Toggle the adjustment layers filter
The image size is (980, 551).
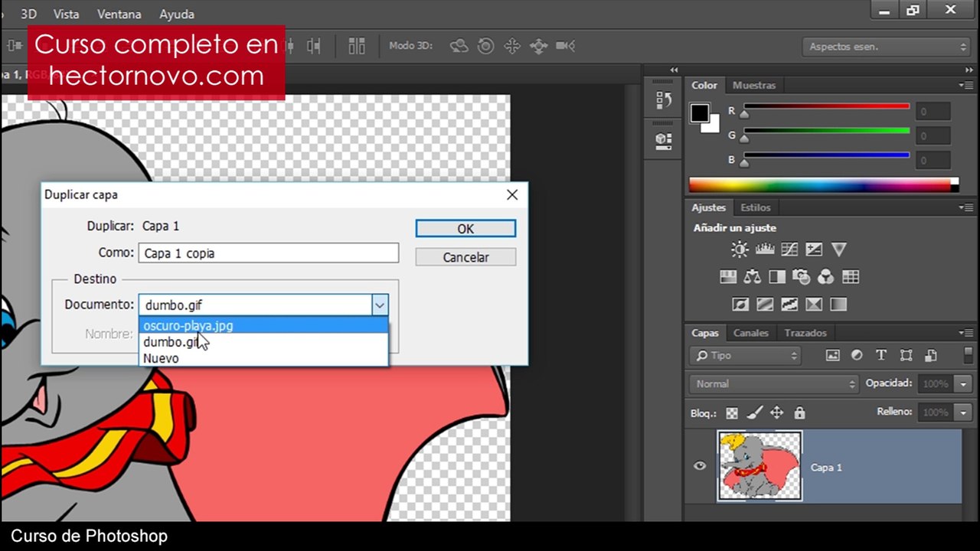point(857,355)
